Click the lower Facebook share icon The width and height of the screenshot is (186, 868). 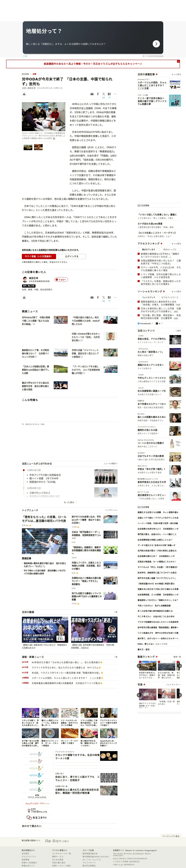[98, 298]
